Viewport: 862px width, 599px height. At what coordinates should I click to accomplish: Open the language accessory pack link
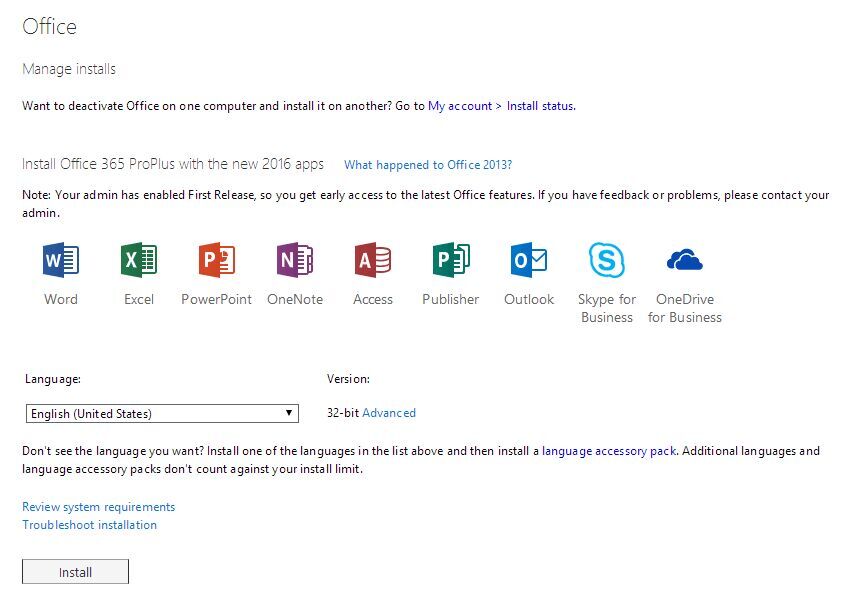coord(609,451)
